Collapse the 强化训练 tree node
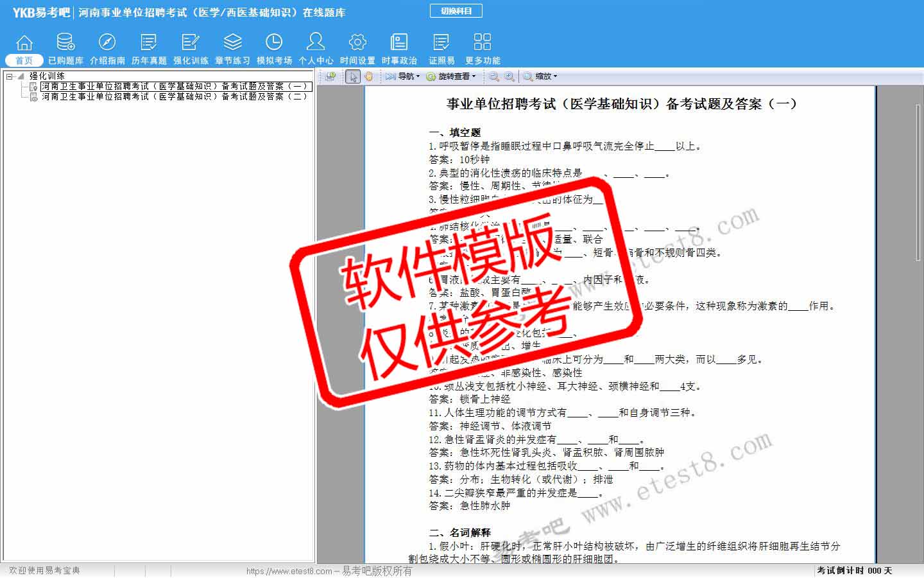The image size is (924, 578). [x=10, y=76]
